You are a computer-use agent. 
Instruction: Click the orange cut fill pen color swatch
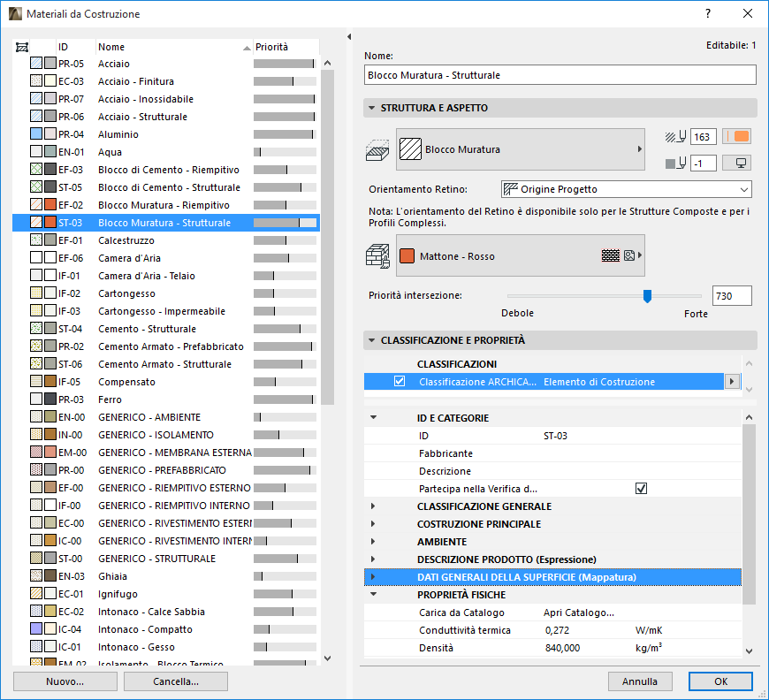click(737, 136)
